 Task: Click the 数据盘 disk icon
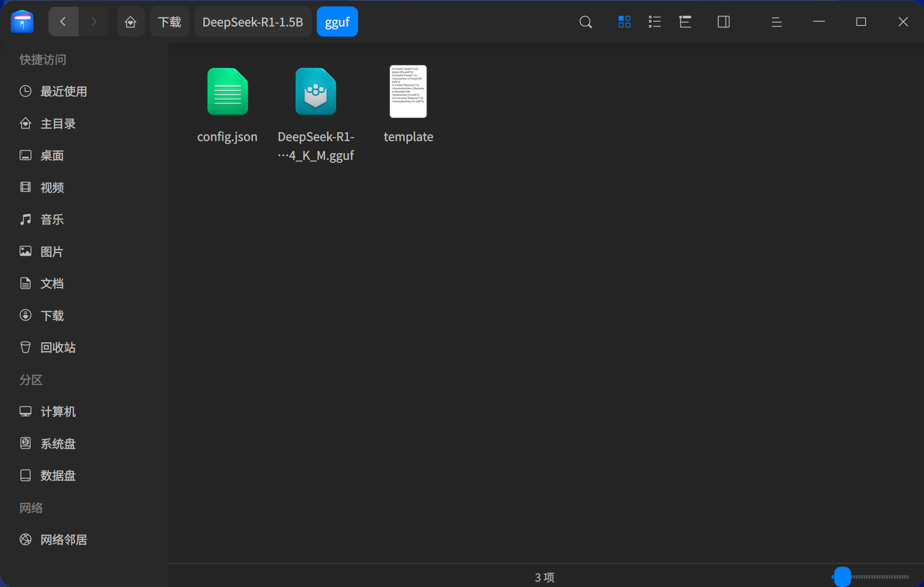click(x=26, y=475)
